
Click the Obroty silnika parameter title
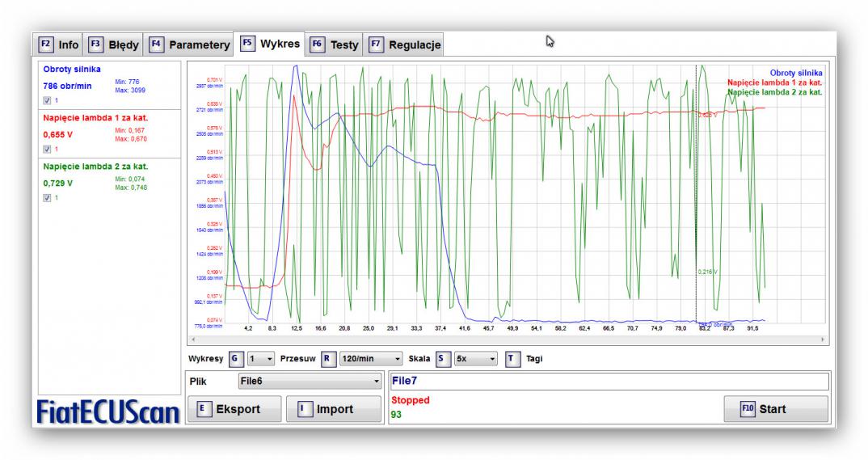72,70
